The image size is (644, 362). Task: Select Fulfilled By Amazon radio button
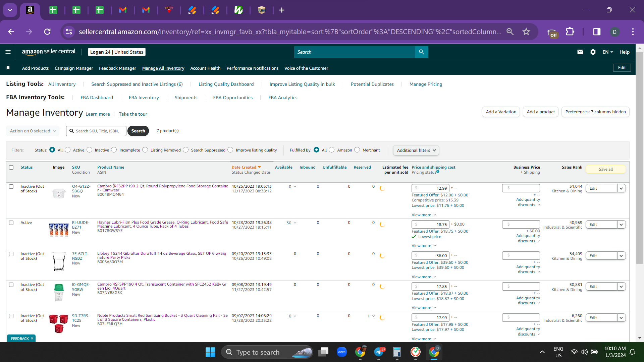pyautogui.click(x=332, y=150)
